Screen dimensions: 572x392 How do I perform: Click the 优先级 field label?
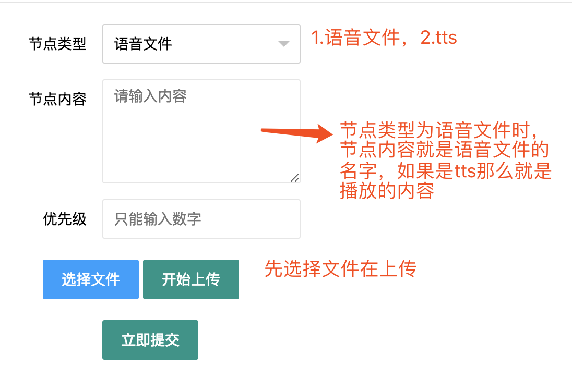[x=65, y=219]
